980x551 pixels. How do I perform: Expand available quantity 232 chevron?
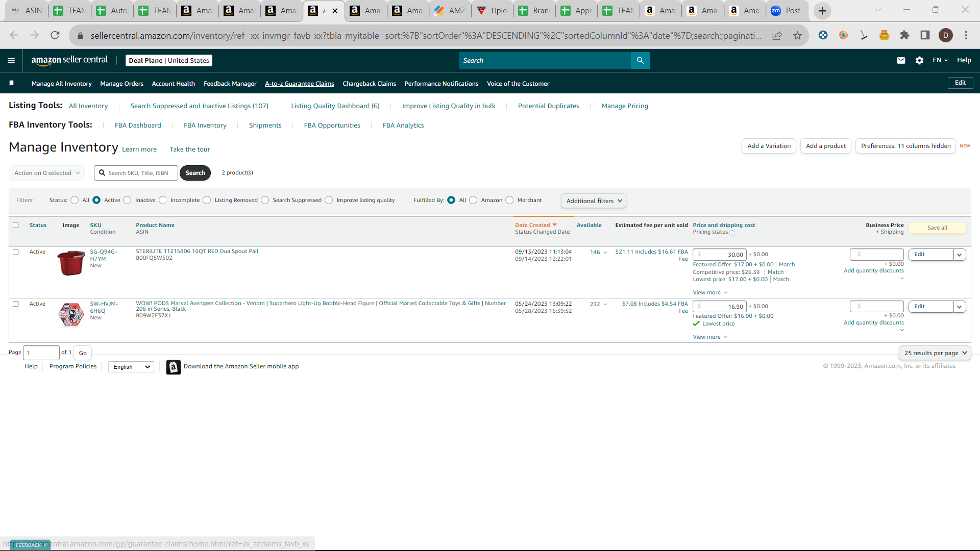click(605, 305)
